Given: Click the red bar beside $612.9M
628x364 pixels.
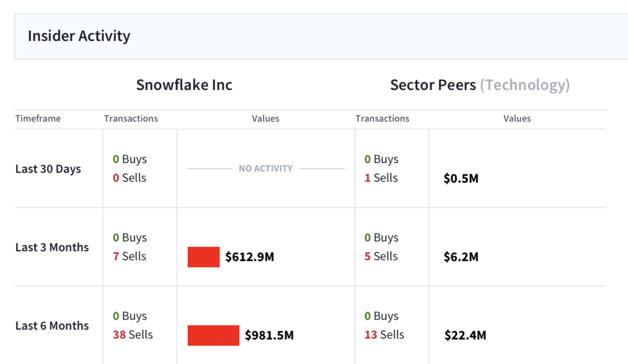Looking at the screenshot, I should coord(204,257).
